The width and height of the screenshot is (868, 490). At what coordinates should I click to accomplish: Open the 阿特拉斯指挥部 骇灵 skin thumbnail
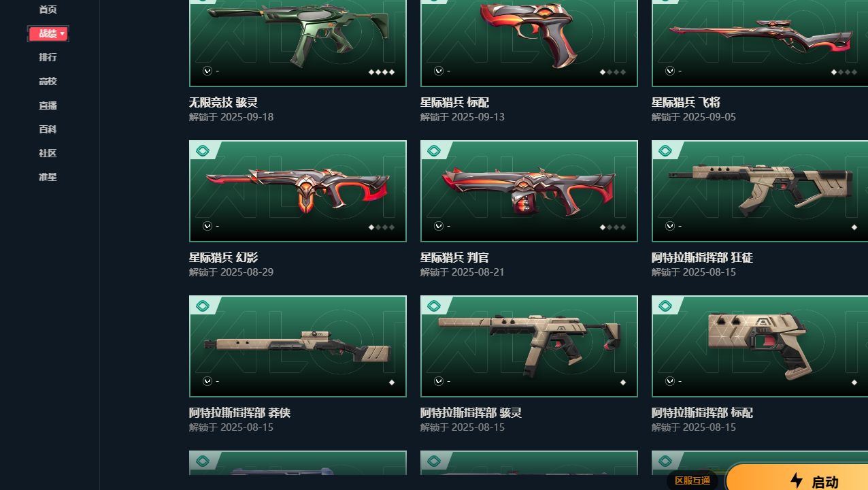529,346
